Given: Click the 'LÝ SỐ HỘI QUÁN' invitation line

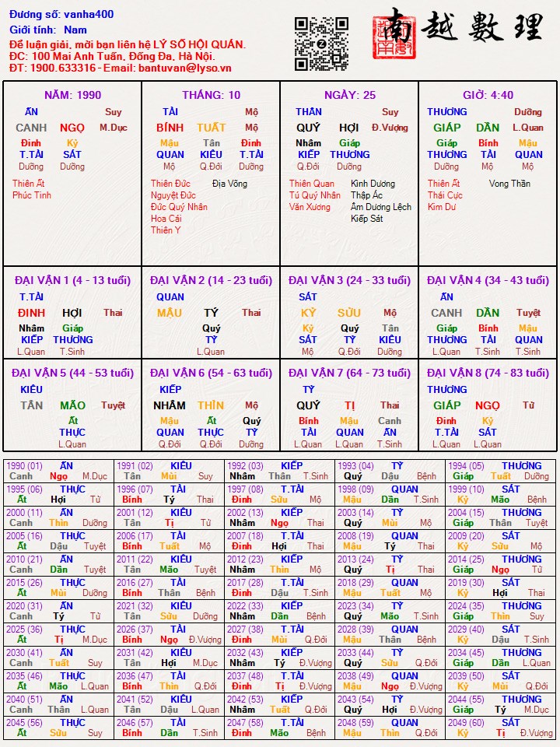Looking at the screenshot, I should [128, 45].
